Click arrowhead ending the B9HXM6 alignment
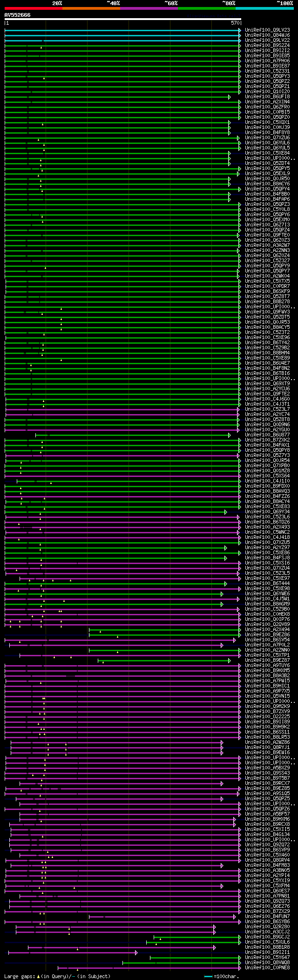Viewport: 298px width, 980px height. pos(235,819)
